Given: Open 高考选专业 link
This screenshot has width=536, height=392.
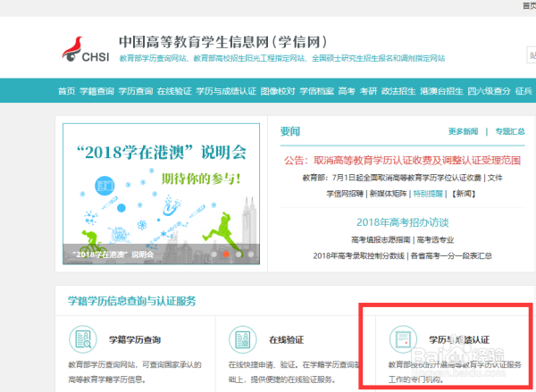Looking at the screenshot, I should (435, 239).
